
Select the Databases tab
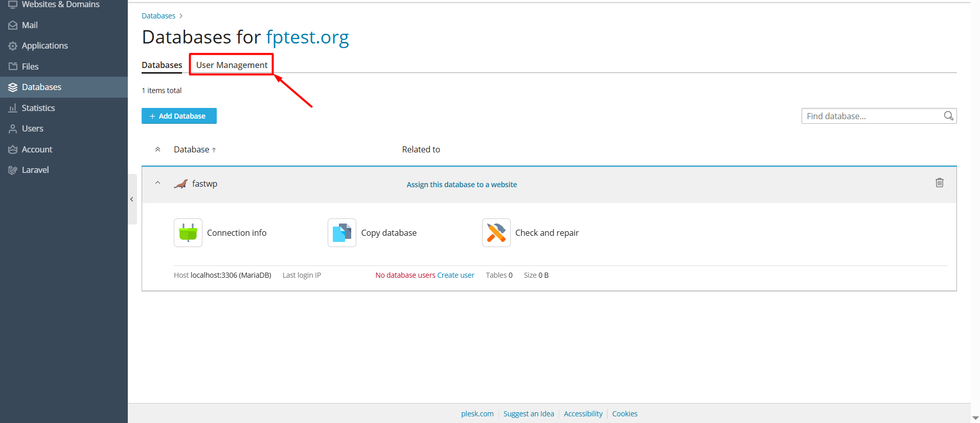pos(162,65)
